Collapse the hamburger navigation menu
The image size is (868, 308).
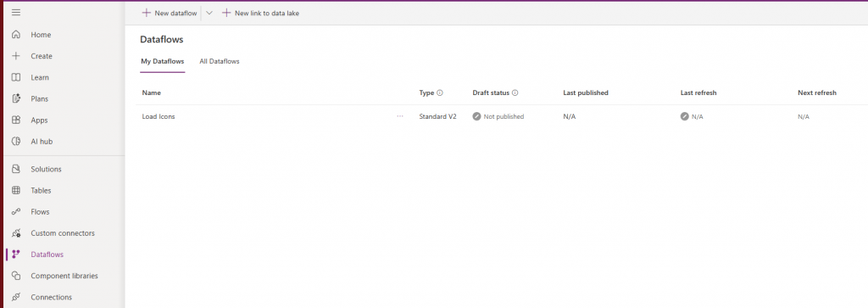tap(16, 12)
